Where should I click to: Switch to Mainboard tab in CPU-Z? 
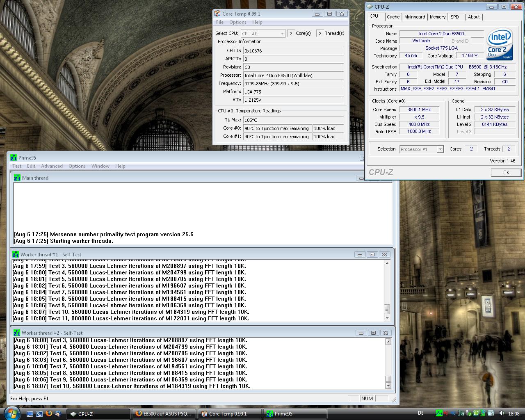pos(415,17)
